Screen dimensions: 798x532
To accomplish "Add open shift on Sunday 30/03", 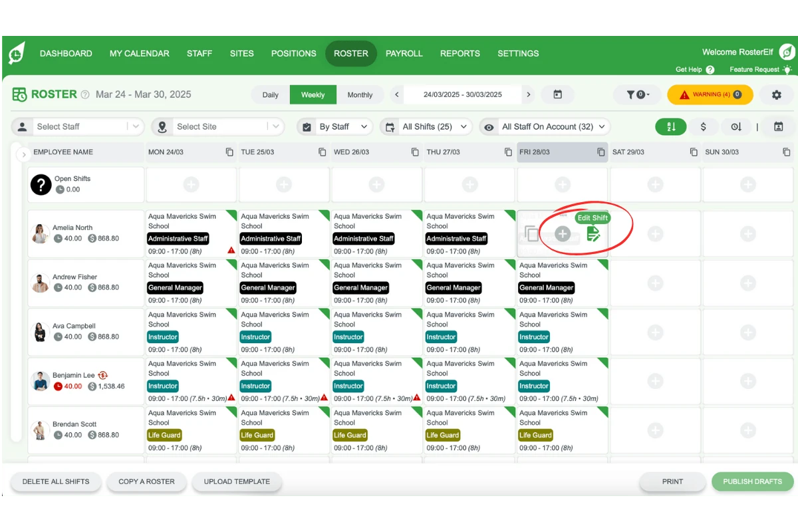I will (x=748, y=185).
